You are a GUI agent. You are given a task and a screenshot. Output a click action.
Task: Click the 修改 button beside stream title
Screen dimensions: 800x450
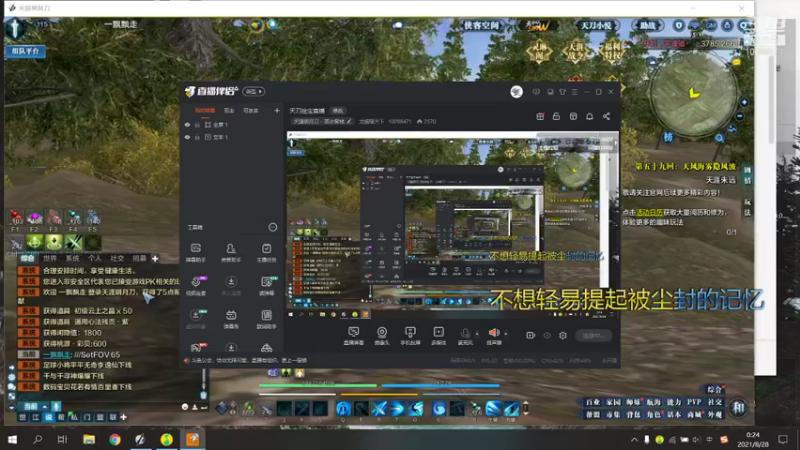click(338, 111)
